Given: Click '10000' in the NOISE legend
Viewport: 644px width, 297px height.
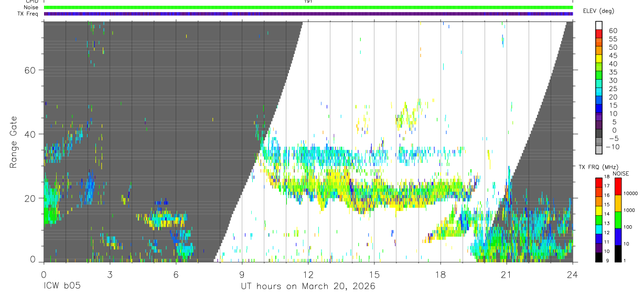Looking at the screenshot, I should click(x=630, y=194).
